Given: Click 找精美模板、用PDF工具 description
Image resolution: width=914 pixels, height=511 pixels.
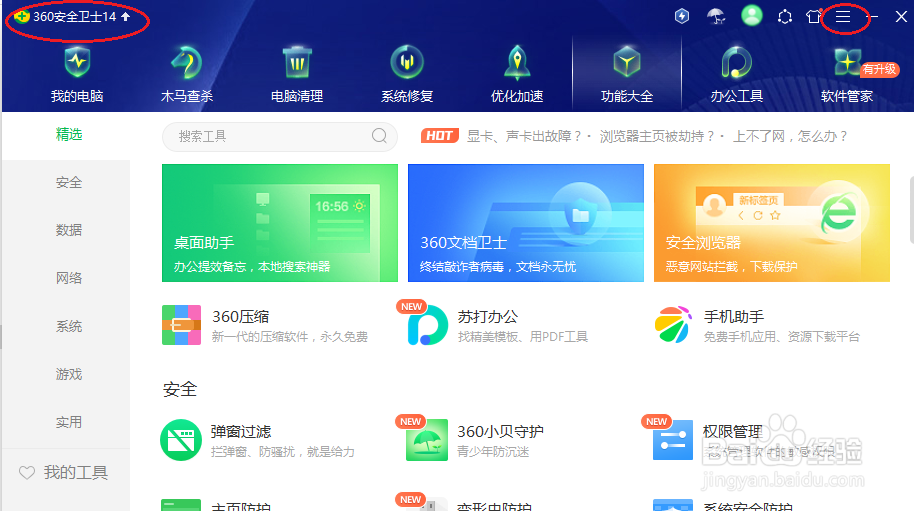Looking at the screenshot, I should pyautogui.click(x=523, y=337).
